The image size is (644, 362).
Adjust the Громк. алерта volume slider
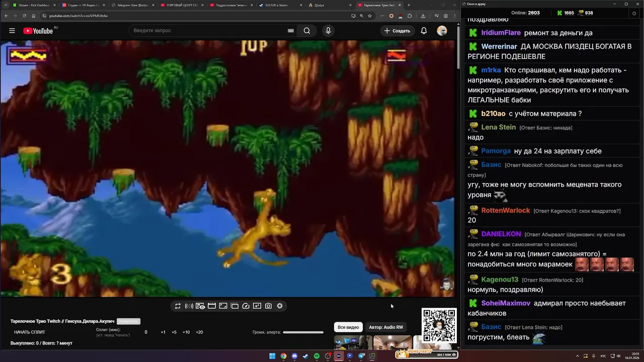click(303, 332)
